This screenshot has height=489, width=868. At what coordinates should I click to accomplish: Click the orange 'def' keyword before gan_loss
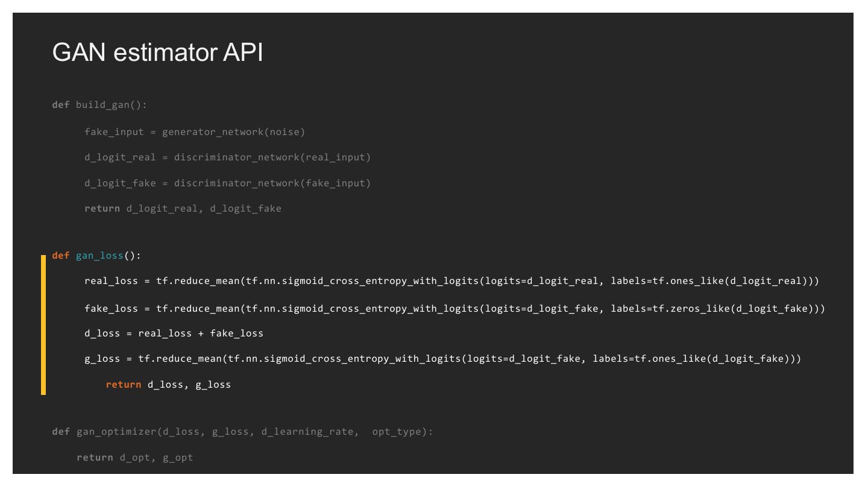[60, 256]
